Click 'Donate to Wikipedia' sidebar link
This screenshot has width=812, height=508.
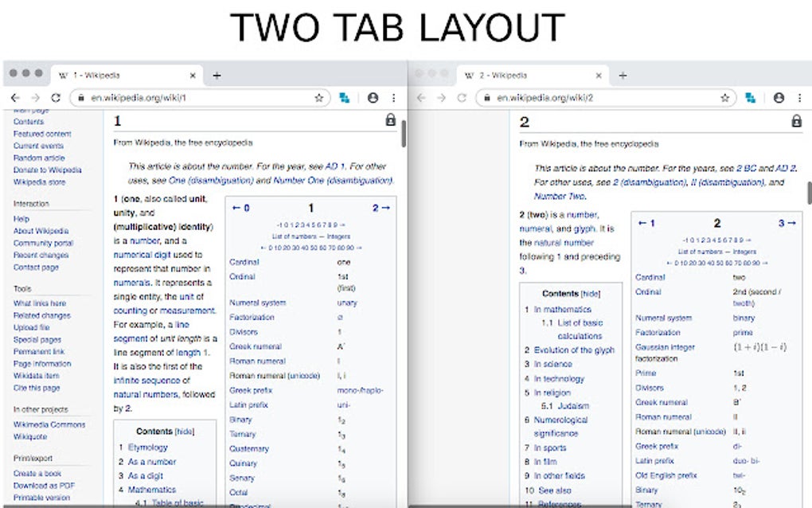(48, 170)
